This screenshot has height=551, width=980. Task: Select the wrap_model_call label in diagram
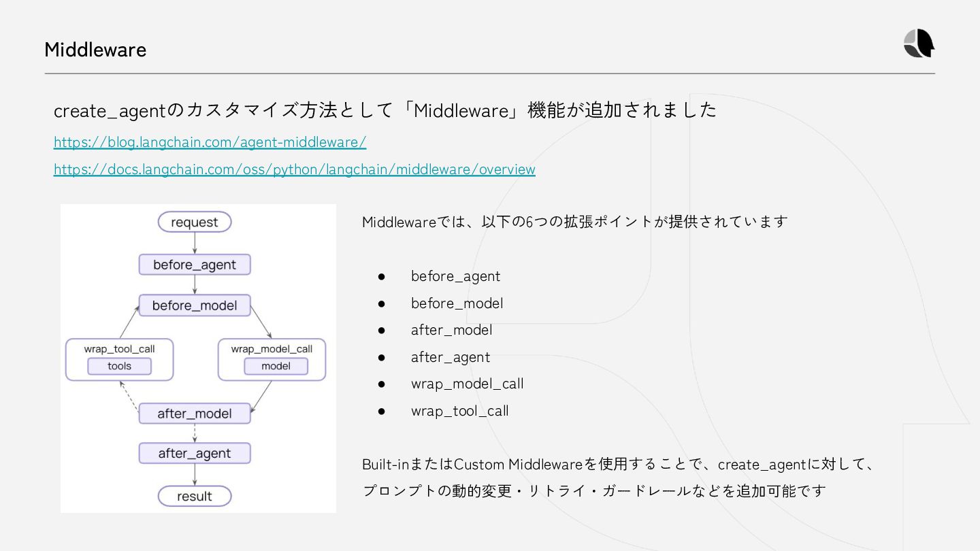click(x=272, y=349)
